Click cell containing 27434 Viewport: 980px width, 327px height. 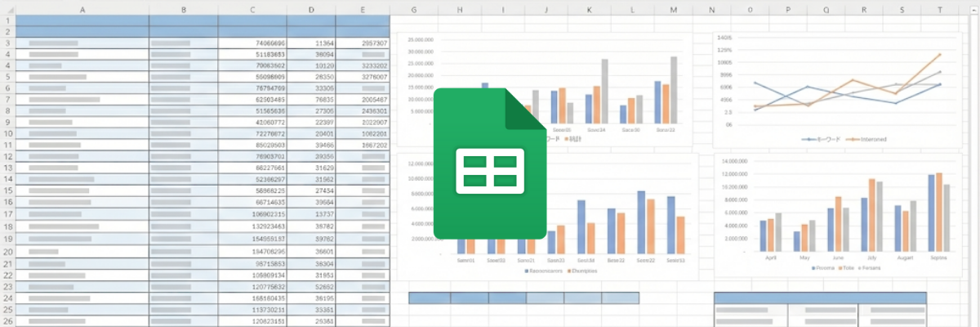[311, 190]
